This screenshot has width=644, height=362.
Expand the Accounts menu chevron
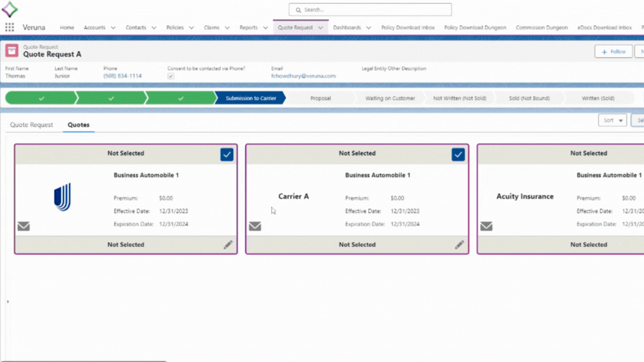113,28
